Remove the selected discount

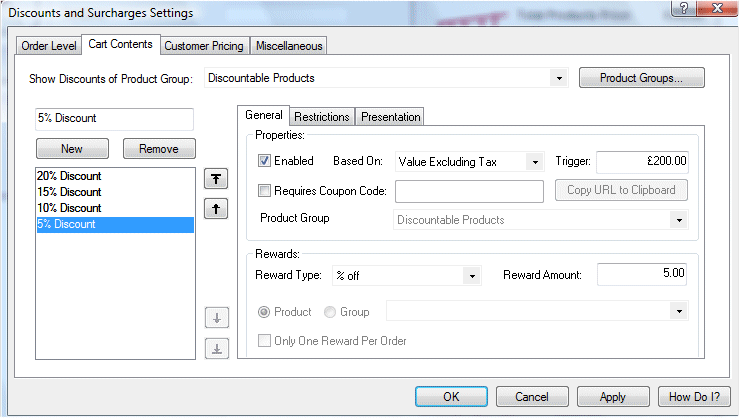(x=158, y=149)
